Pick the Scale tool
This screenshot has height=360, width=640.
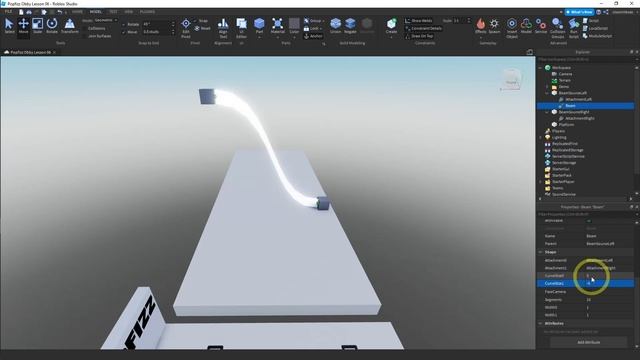click(x=38, y=26)
